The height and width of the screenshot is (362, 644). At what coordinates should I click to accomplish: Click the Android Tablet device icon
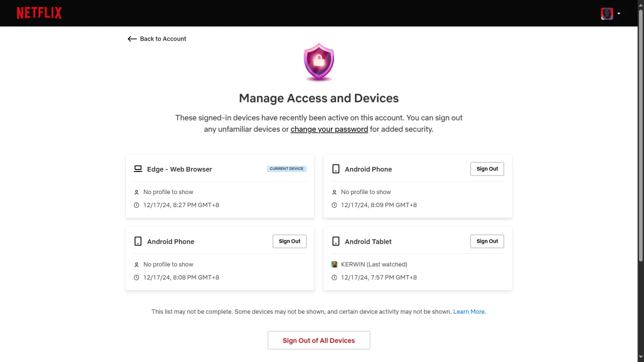click(x=336, y=241)
